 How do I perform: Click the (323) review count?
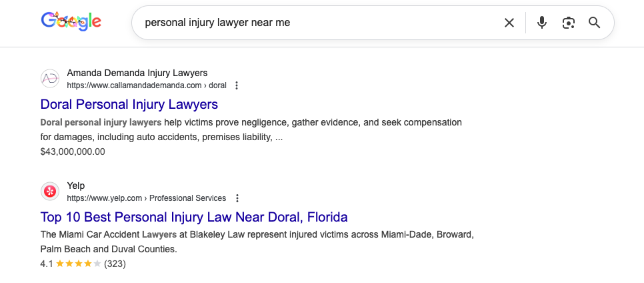click(x=115, y=264)
